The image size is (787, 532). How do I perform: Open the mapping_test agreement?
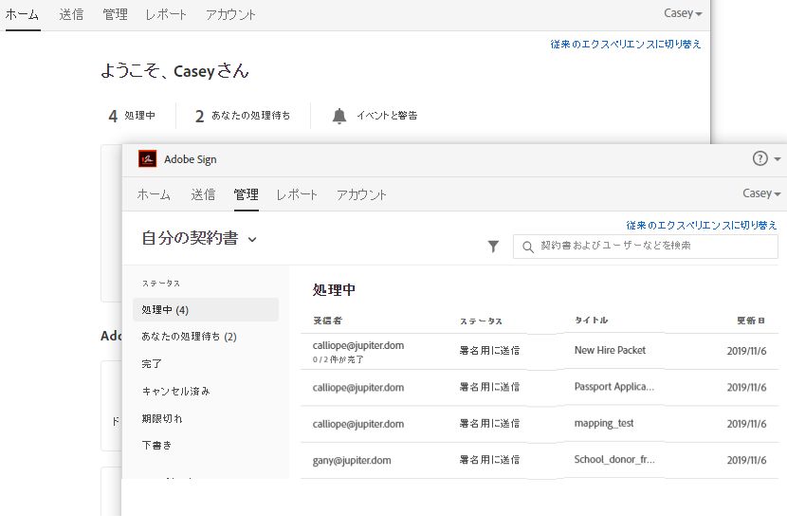point(604,424)
